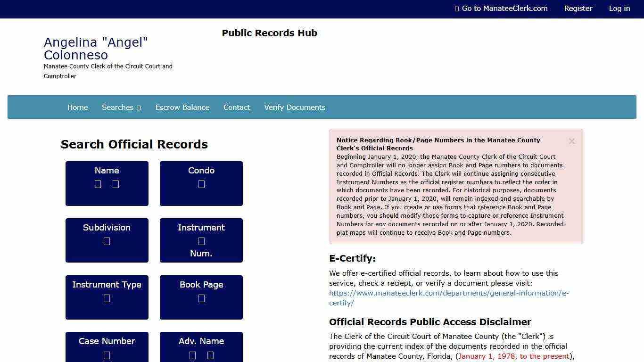Click Log in at top right

(x=619, y=8)
